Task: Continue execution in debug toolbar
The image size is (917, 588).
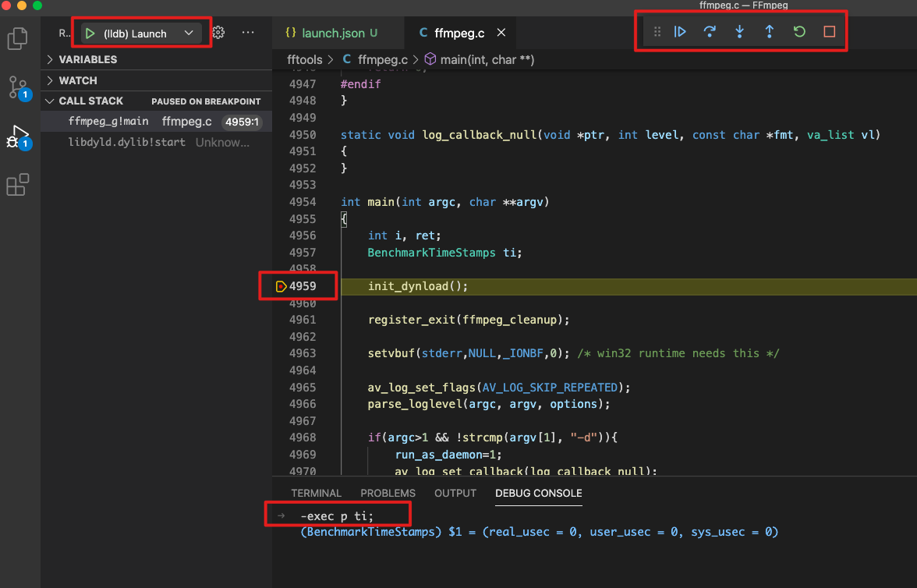Action: (x=680, y=32)
